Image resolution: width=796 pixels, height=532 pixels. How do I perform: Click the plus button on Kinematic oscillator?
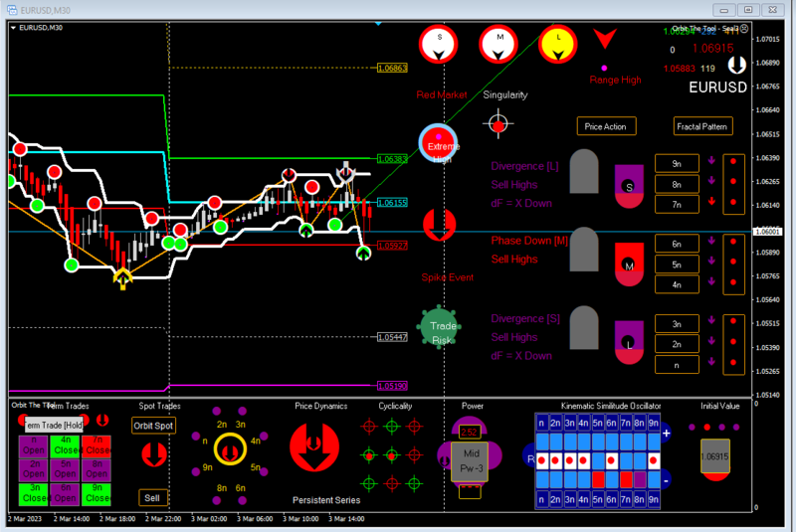click(x=666, y=434)
